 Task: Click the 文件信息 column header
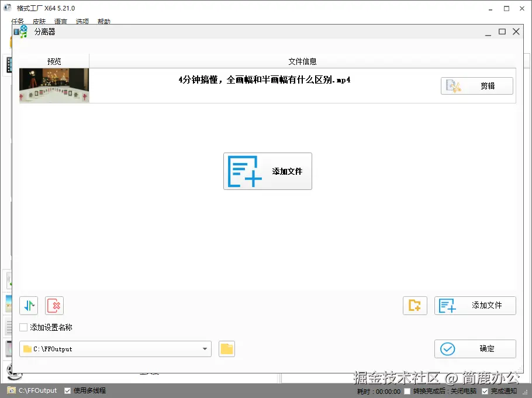[302, 61]
